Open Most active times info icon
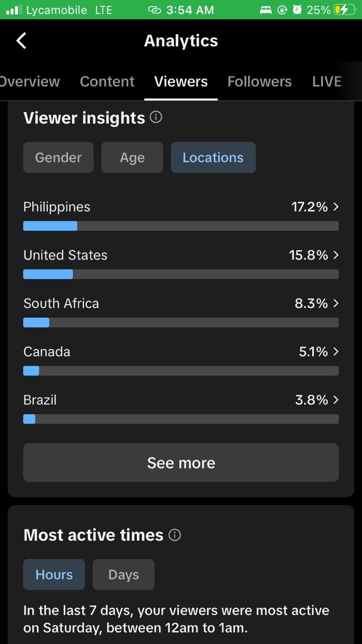362x644 pixels. 174,535
